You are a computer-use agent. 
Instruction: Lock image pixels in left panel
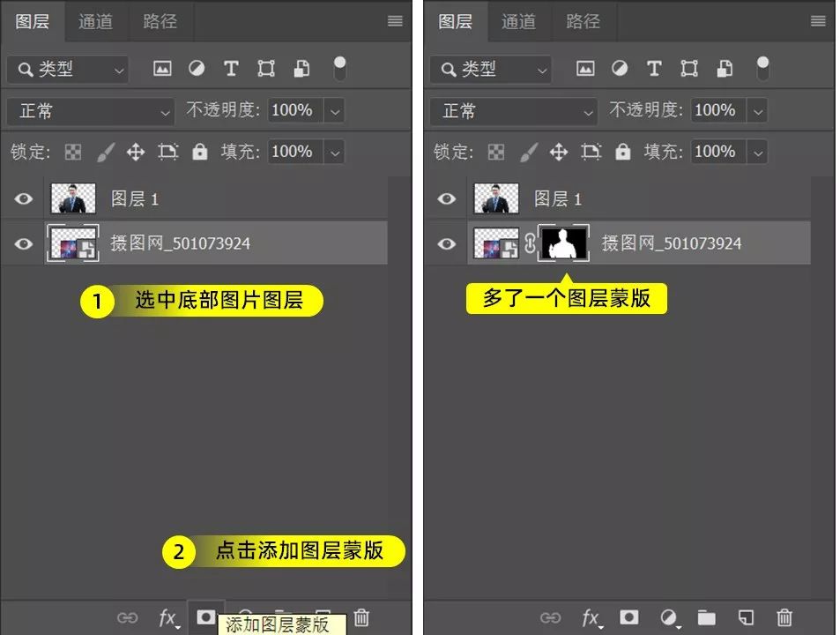pyautogui.click(x=106, y=153)
